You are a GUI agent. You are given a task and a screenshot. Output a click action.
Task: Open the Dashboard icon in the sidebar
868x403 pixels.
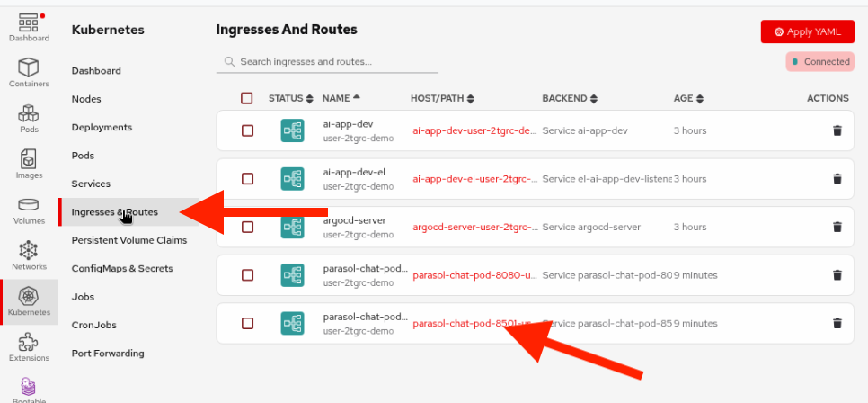pyautogui.click(x=29, y=27)
